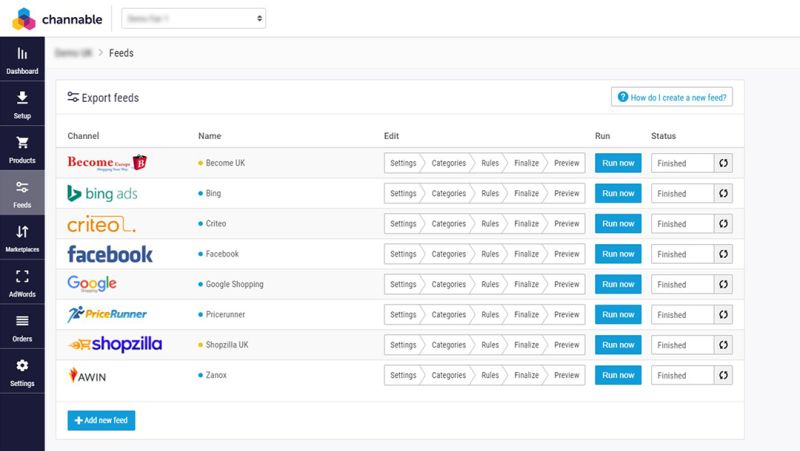Viewport: 800px width, 451px height.
Task: Click the PriceRunner channel logo
Action: click(107, 314)
